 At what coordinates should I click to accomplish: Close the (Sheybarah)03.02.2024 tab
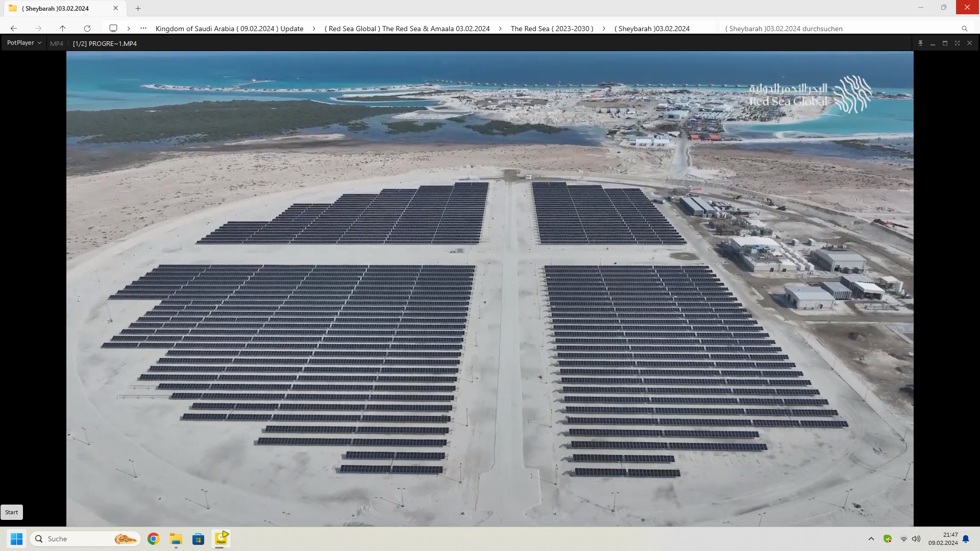(116, 8)
